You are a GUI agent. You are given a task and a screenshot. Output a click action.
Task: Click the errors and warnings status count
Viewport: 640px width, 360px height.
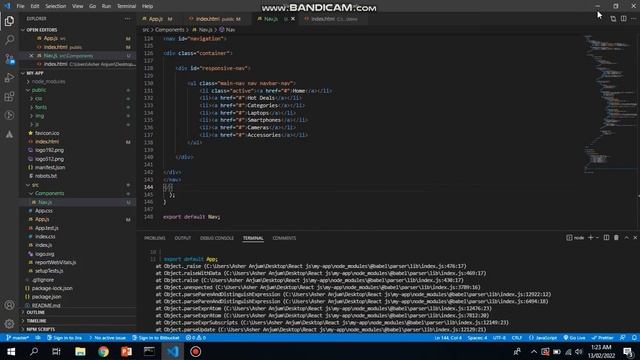click(196, 338)
